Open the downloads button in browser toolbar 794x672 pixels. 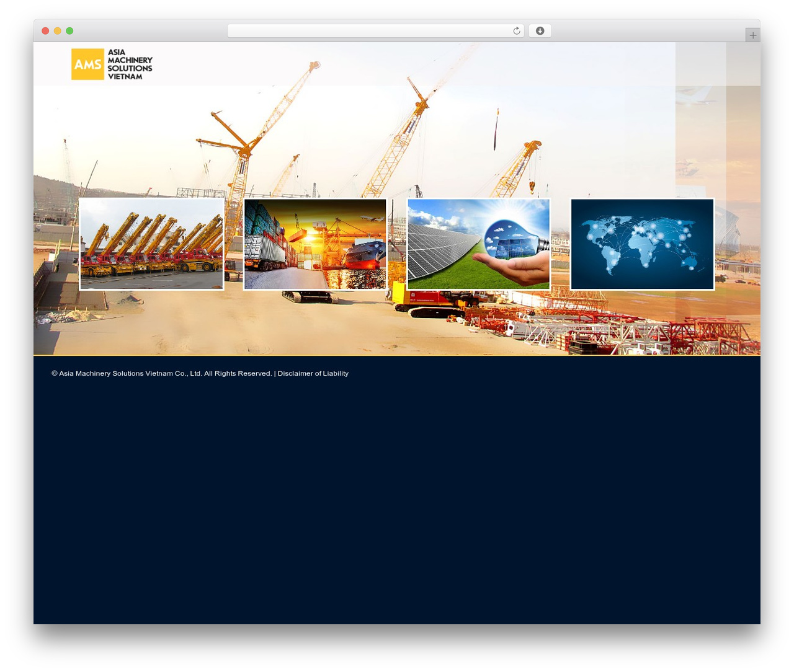pos(540,31)
